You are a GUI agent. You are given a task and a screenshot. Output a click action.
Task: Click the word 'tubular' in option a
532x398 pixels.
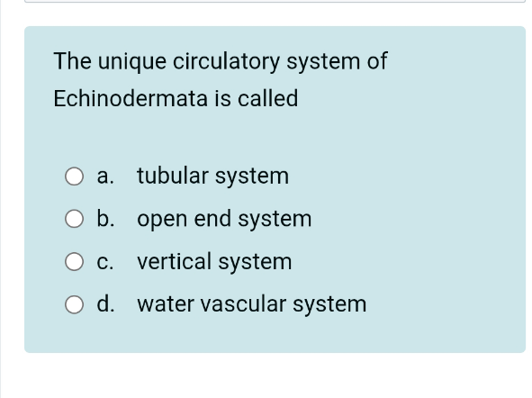172,176
